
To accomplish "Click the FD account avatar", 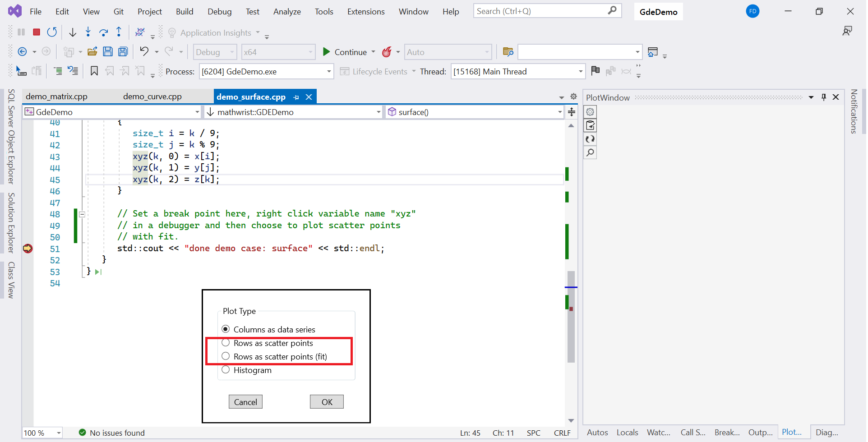I will click(x=753, y=11).
